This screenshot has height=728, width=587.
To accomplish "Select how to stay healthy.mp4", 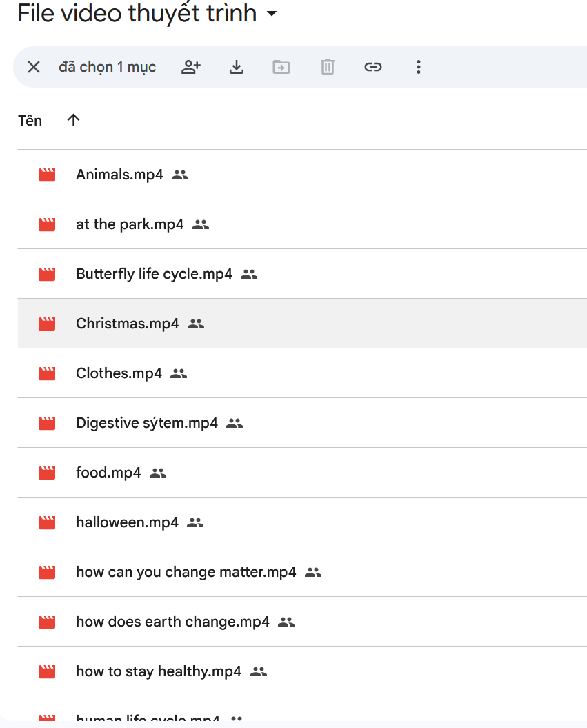I will (159, 671).
